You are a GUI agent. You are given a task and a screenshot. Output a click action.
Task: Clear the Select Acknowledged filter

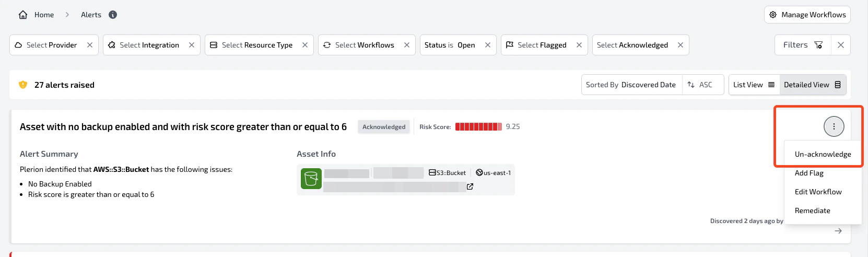coord(681,45)
